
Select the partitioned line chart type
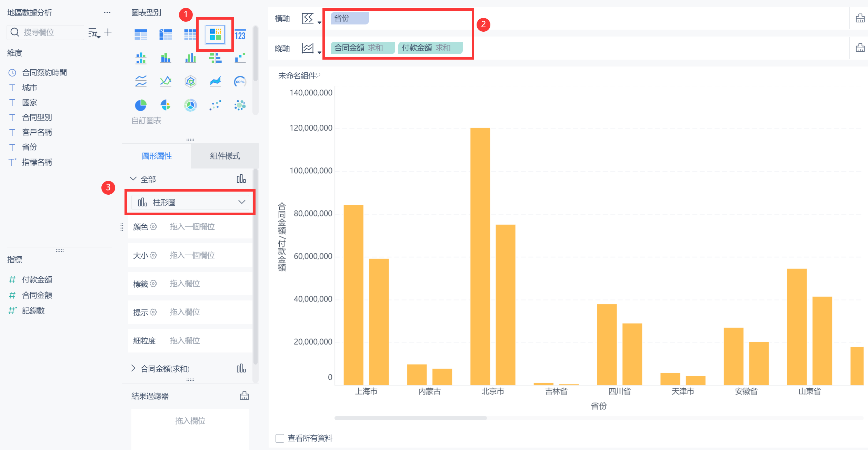(141, 82)
